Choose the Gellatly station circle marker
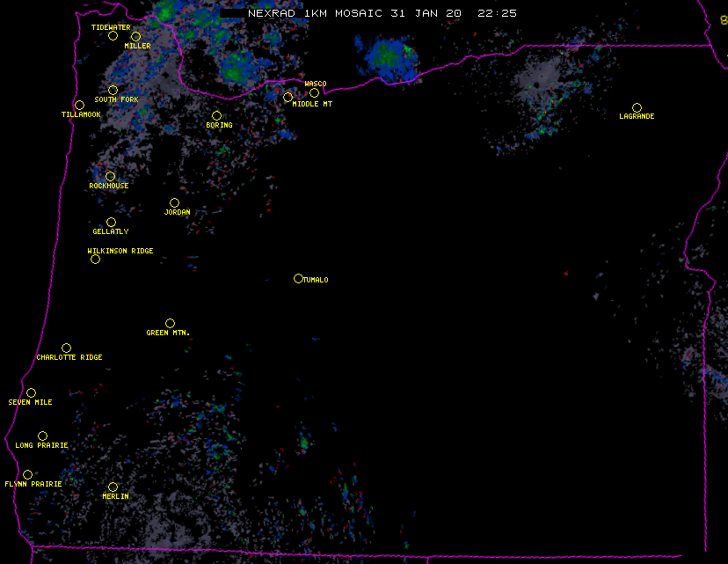 click(111, 222)
